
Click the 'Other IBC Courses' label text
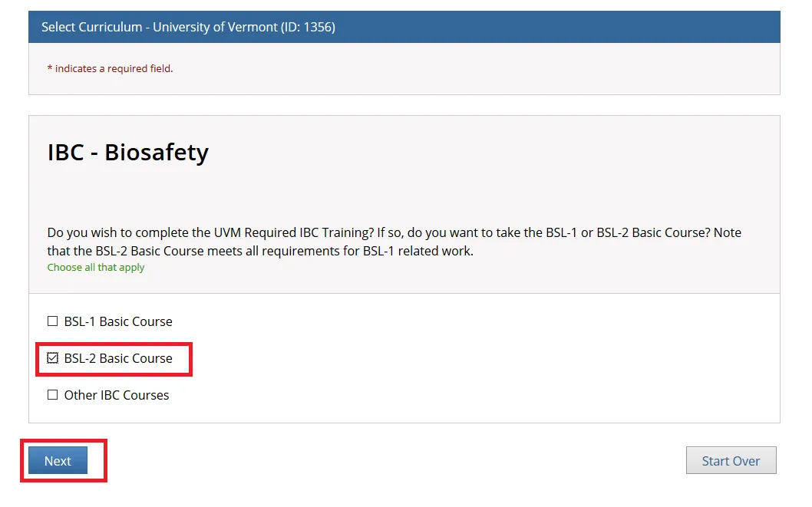coord(117,395)
